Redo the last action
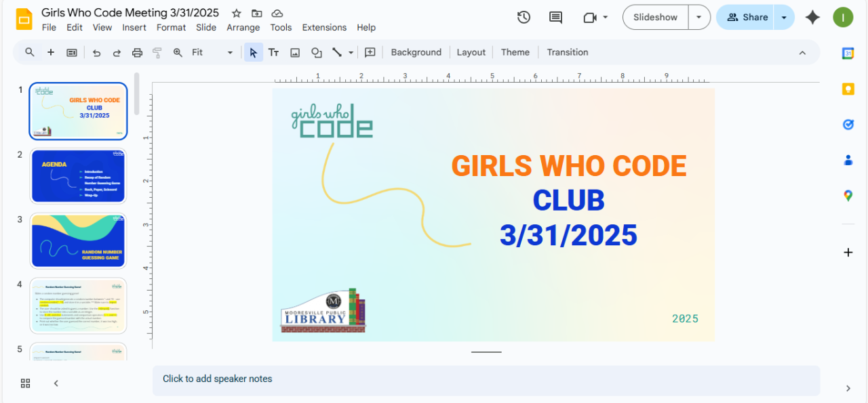The width and height of the screenshot is (868, 403). (117, 52)
